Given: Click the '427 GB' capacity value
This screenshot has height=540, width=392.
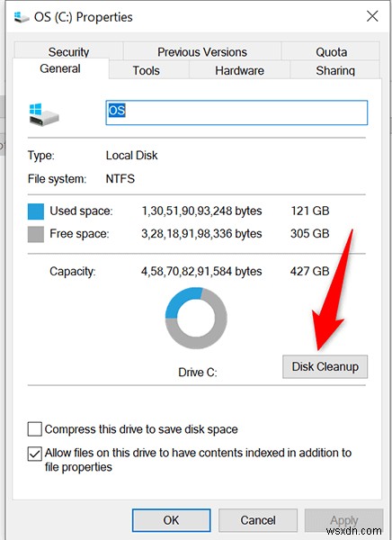Looking at the screenshot, I should [310, 271].
